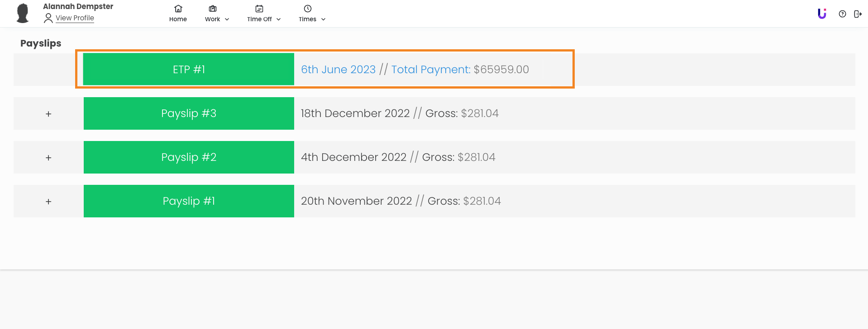Click the person icon beside View Profile
This screenshot has width=868, height=329.
point(48,18)
